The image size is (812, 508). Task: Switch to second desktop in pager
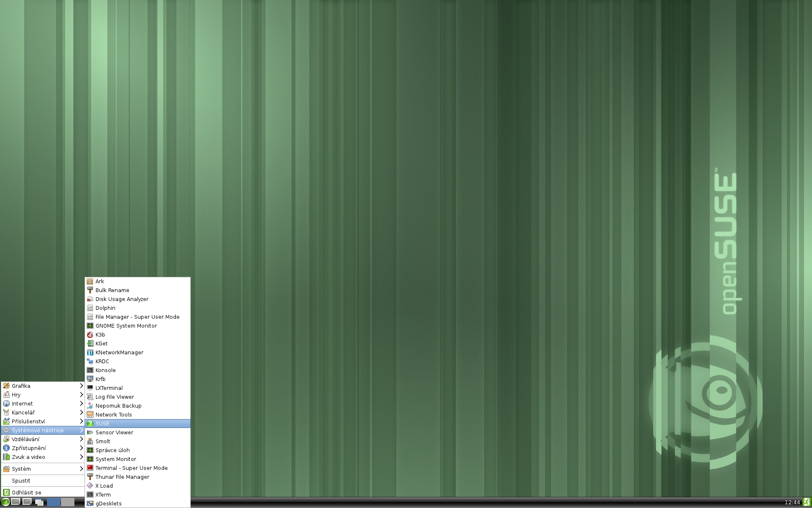click(68, 502)
